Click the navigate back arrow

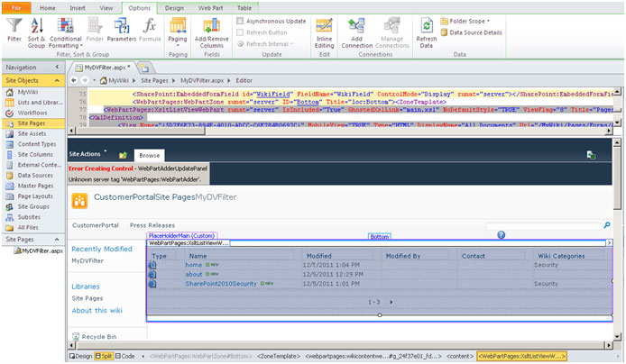click(74, 80)
